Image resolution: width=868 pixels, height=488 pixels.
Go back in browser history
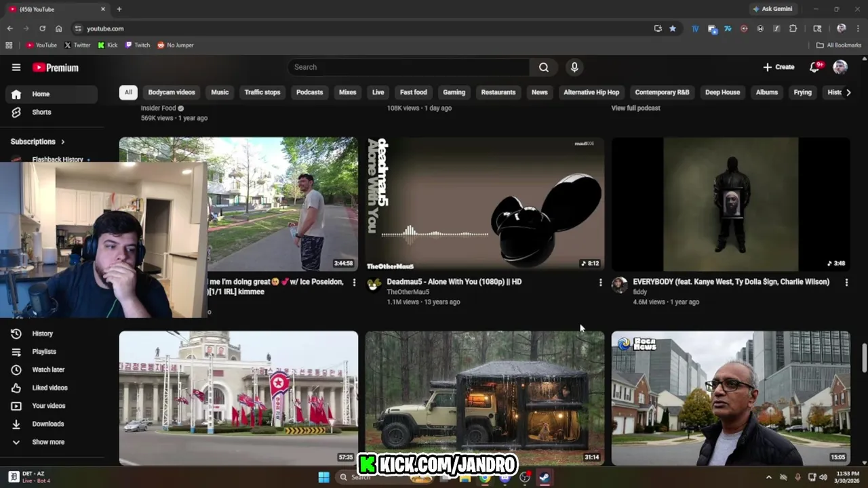pyautogui.click(x=9, y=28)
